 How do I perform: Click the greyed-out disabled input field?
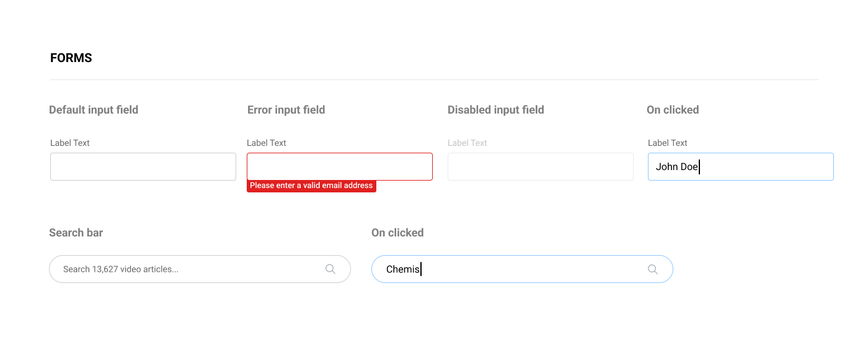point(541,166)
